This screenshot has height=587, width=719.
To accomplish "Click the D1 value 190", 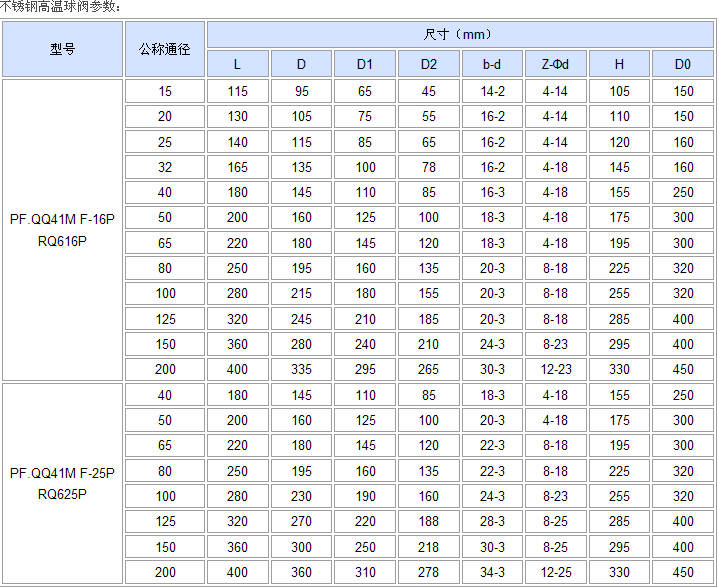I will [x=365, y=496].
